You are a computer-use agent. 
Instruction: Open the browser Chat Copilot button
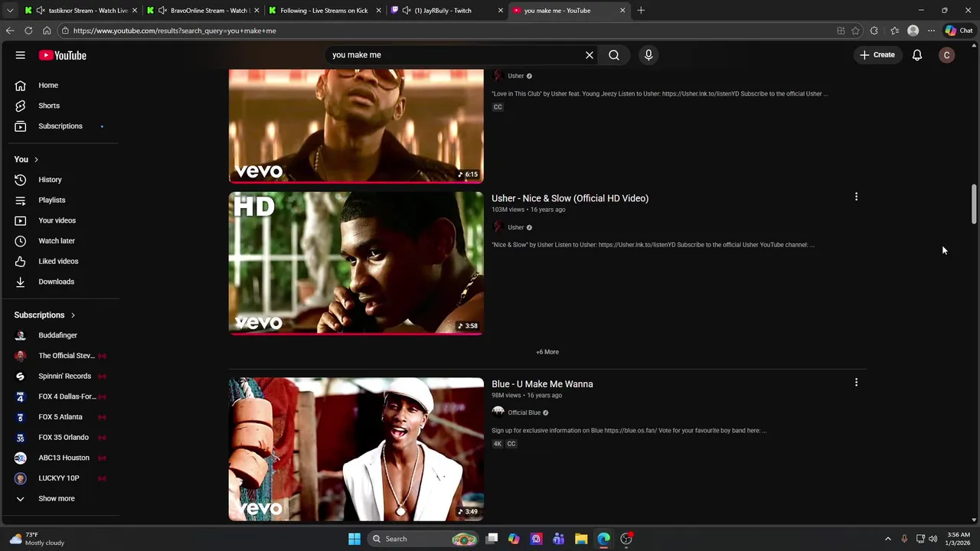(959, 31)
